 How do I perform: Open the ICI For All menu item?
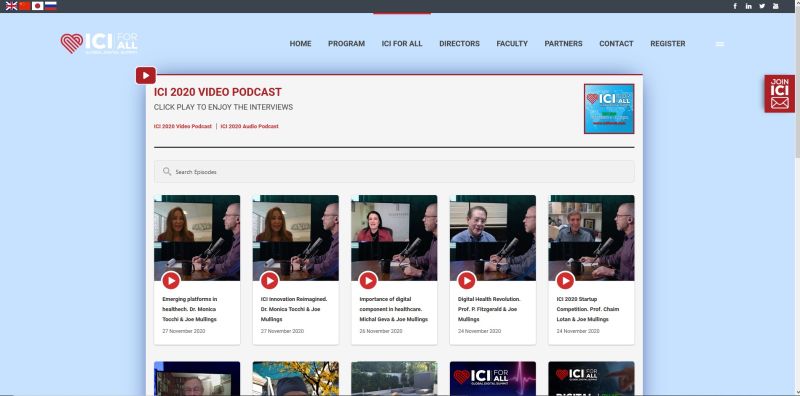tap(402, 44)
